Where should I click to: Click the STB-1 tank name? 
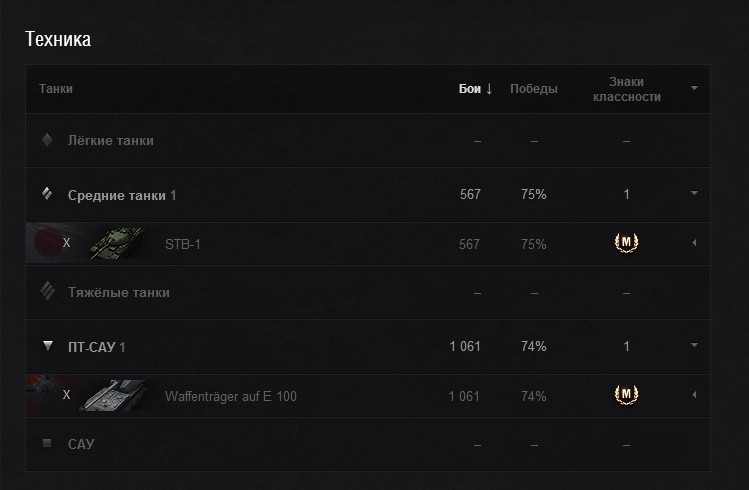pyautogui.click(x=183, y=244)
